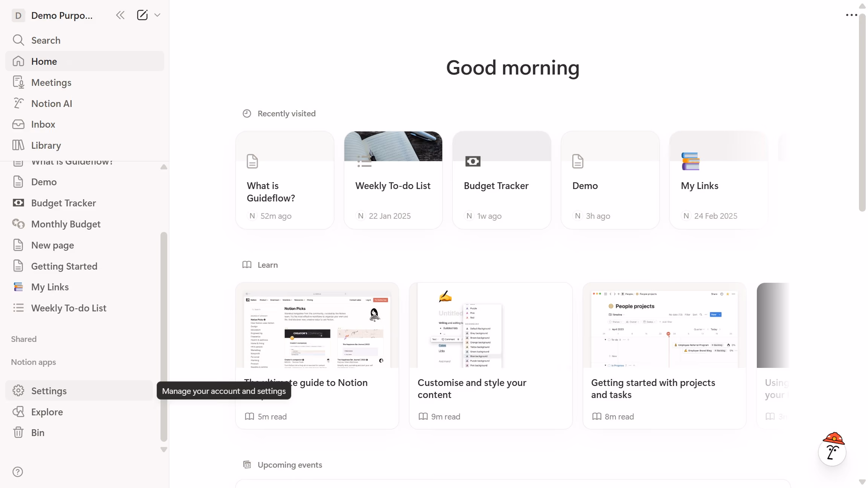Viewport: 868px width, 488px height.
Task: Click the Learn book icon
Action: (x=247, y=265)
